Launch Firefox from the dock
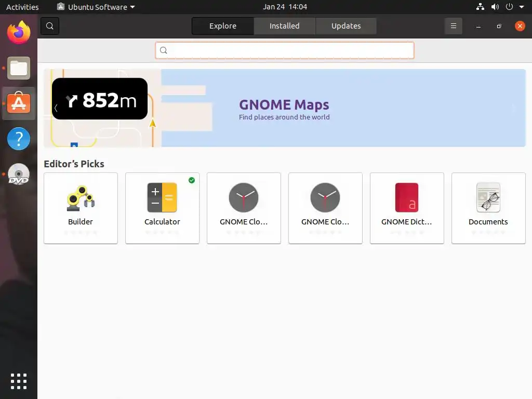This screenshot has width=532, height=399. click(19, 33)
